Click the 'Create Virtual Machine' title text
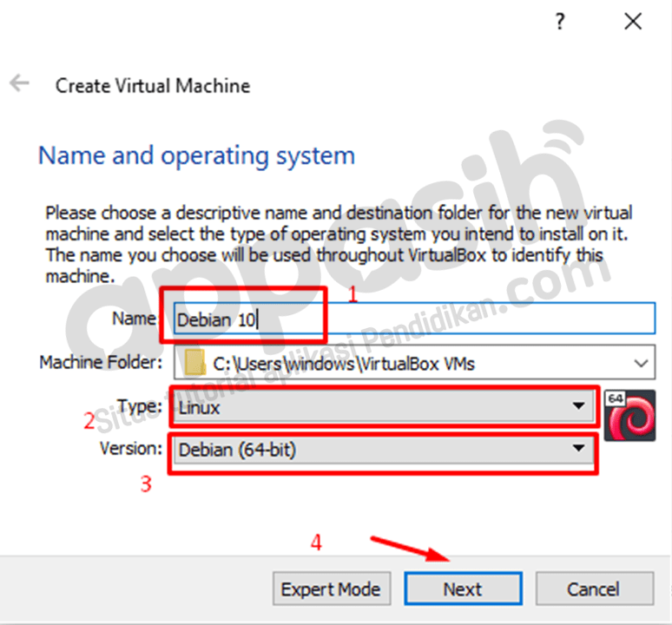 pyautogui.click(x=153, y=86)
